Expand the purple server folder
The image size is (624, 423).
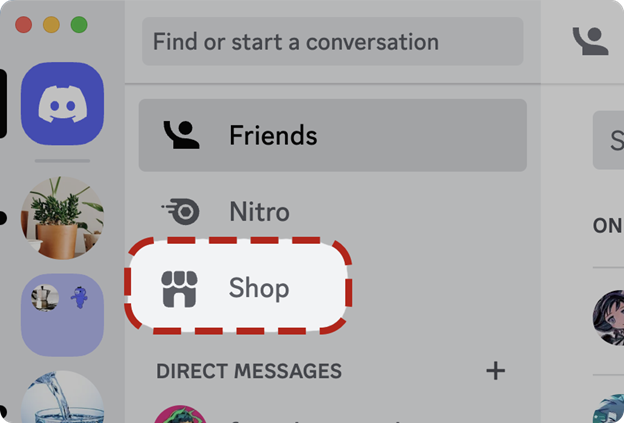pyautogui.click(x=62, y=314)
